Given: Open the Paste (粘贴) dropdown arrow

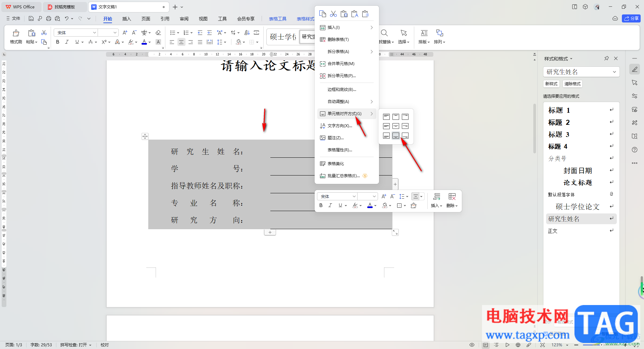Looking at the screenshot, I should coord(36,42).
